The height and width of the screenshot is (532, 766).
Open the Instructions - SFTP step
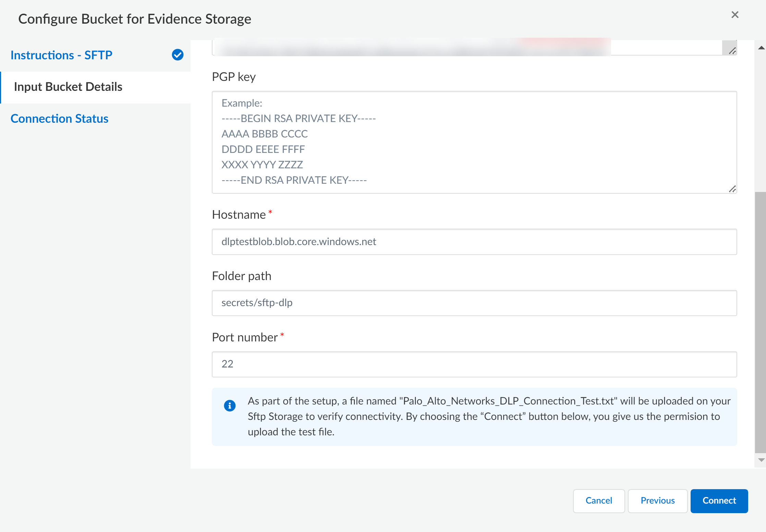(x=61, y=55)
